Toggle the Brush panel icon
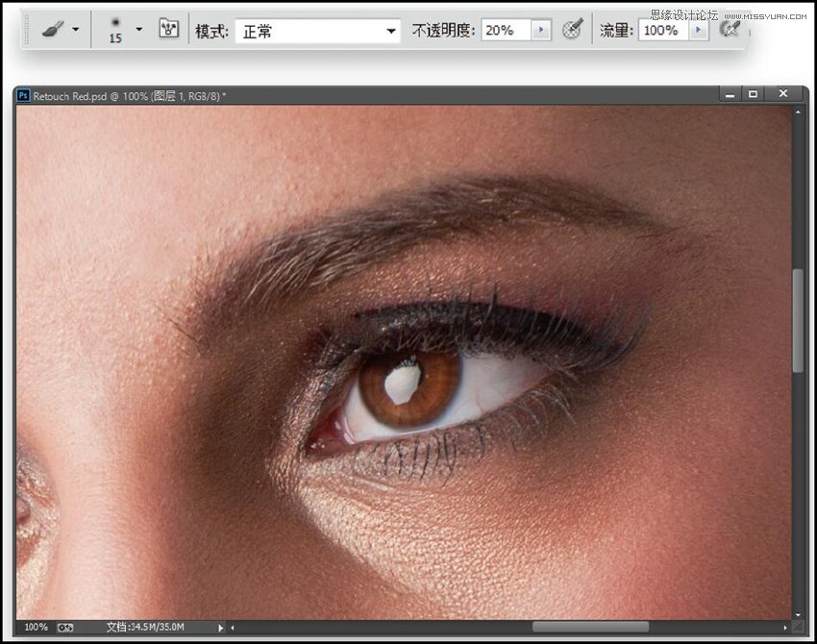 169,30
